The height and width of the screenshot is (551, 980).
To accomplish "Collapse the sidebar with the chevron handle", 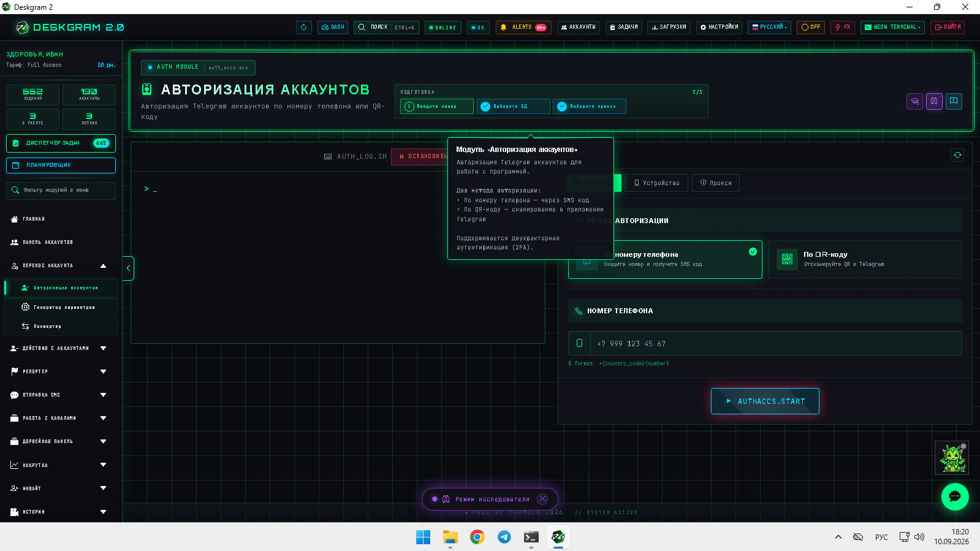I will (x=128, y=268).
